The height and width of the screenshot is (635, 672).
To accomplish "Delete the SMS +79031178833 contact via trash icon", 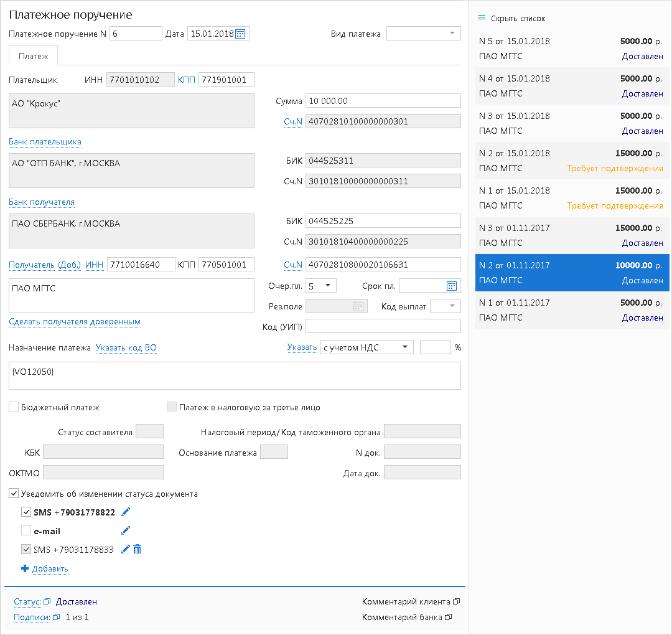I will point(137,549).
